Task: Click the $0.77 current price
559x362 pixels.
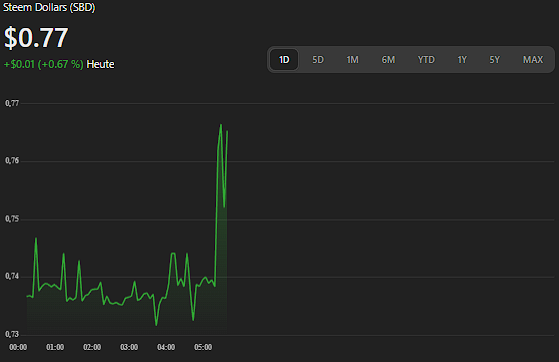Action: point(36,37)
